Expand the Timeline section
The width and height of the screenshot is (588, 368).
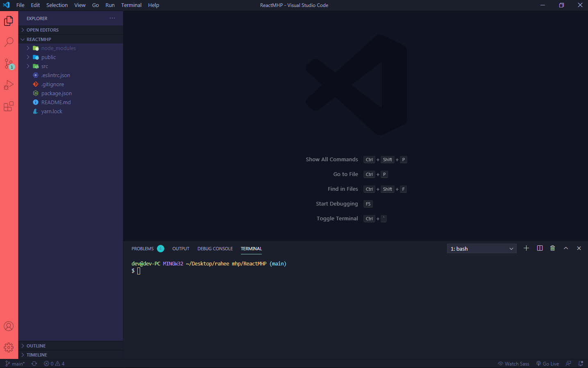pos(70,355)
